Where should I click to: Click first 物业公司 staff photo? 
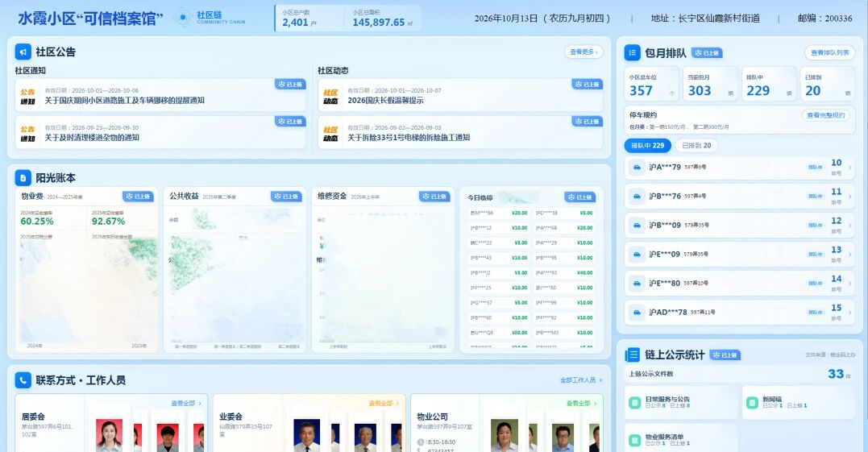505,435
